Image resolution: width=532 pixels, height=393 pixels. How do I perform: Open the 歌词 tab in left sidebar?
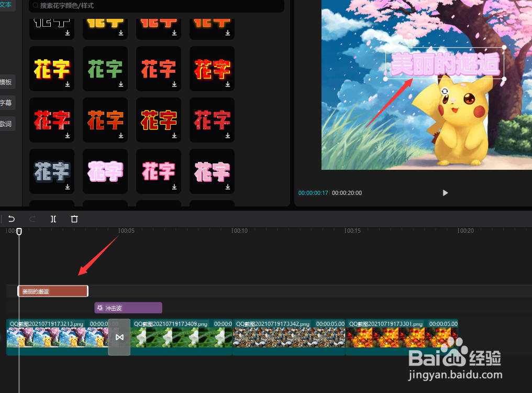[6, 124]
